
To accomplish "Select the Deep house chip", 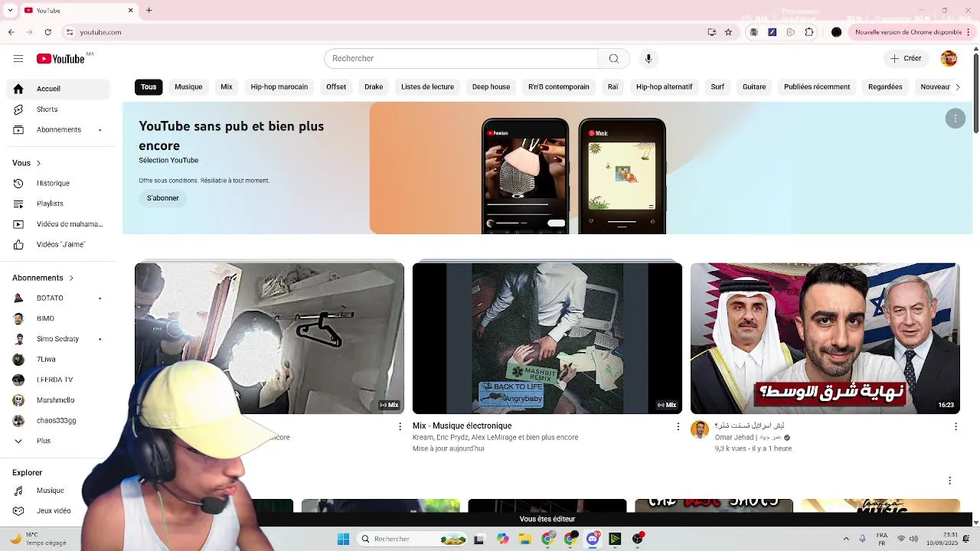I will coord(491,87).
